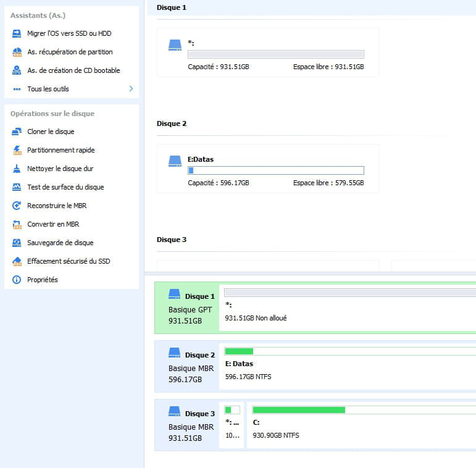Select Disque 1 Basique GPT header
This screenshot has height=468, width=476.
[186, 308]
